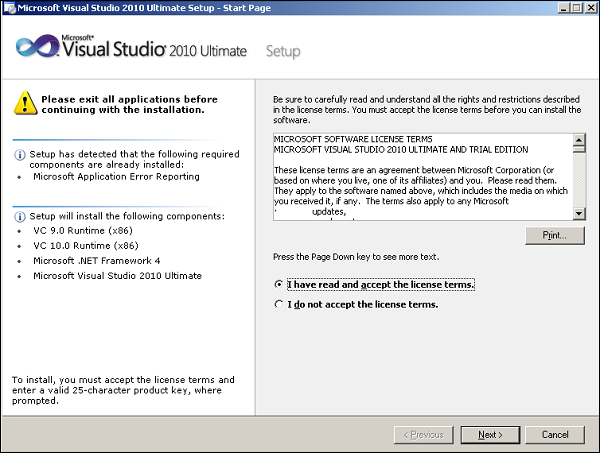Click 'VC 9.0 Runtime (x86)' component item
Image resolution: width=600 pixels, height=453 pixels.
82,231
